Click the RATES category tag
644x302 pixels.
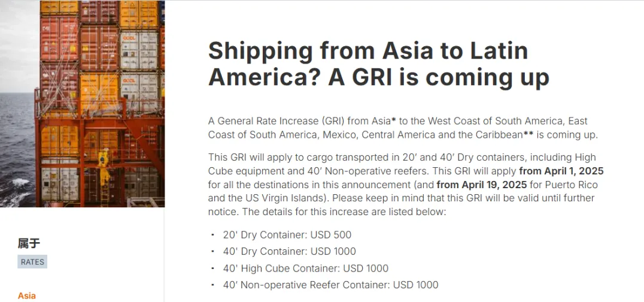tap(32, 262)
